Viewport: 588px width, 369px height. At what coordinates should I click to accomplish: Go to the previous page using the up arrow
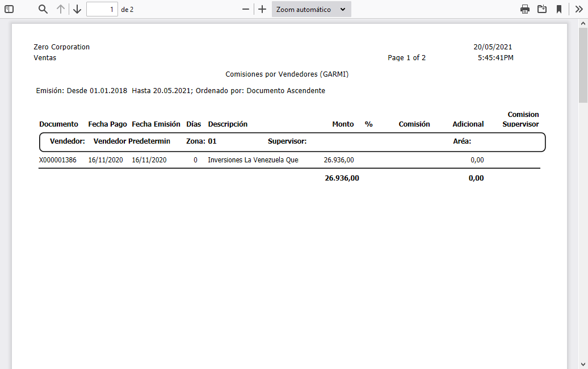(x=60, y=9)
